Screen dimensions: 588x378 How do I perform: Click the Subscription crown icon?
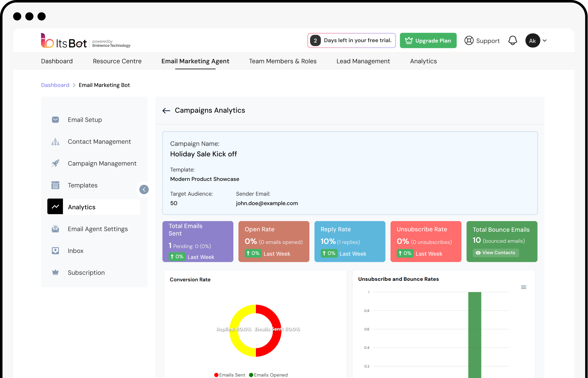tap(55, 272)
